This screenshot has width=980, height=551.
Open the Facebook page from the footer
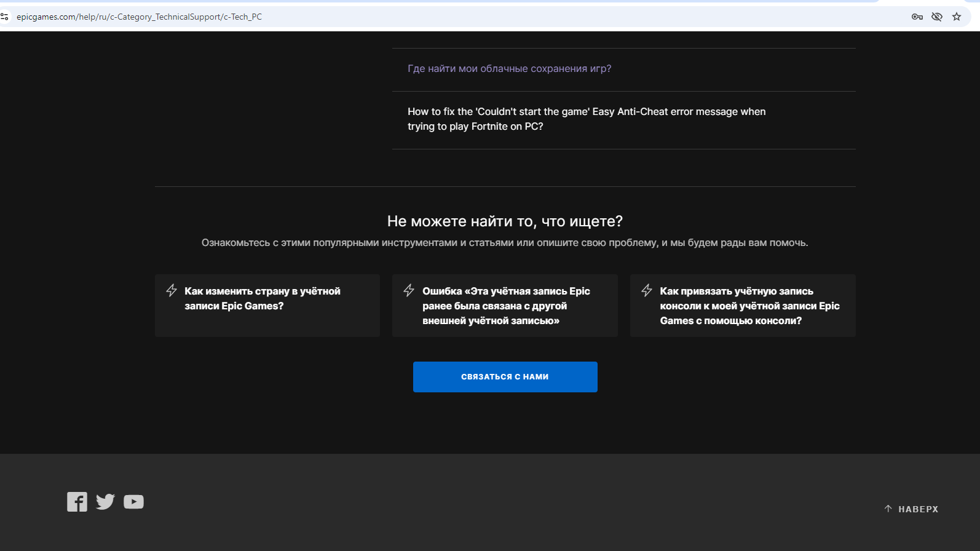(x=77, y=502)
